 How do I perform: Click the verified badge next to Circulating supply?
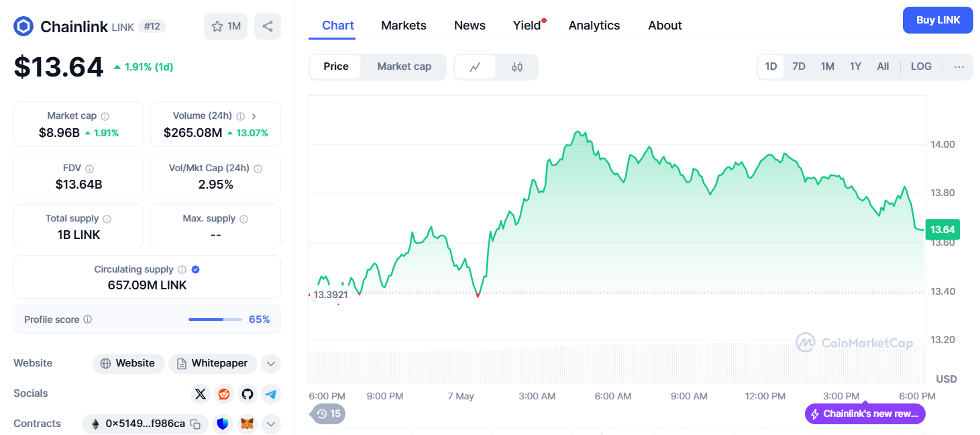pyautogui.click(x=195, y=269)
